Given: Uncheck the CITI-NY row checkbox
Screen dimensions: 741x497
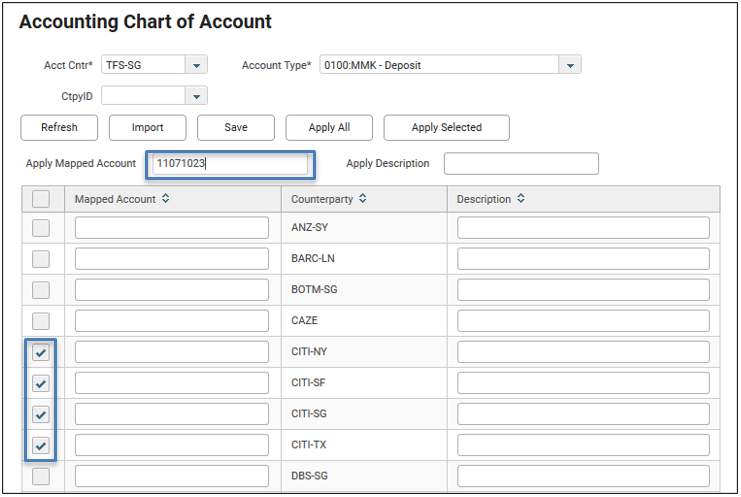Looking at the screenshot, I should [x=41, y=352].
